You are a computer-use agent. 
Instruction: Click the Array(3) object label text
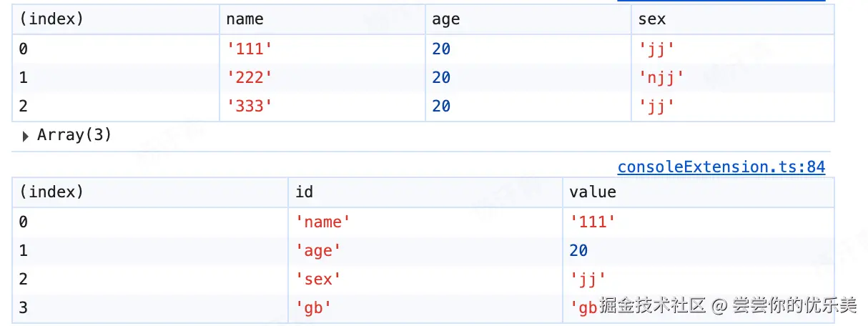[x=74, y=135]
